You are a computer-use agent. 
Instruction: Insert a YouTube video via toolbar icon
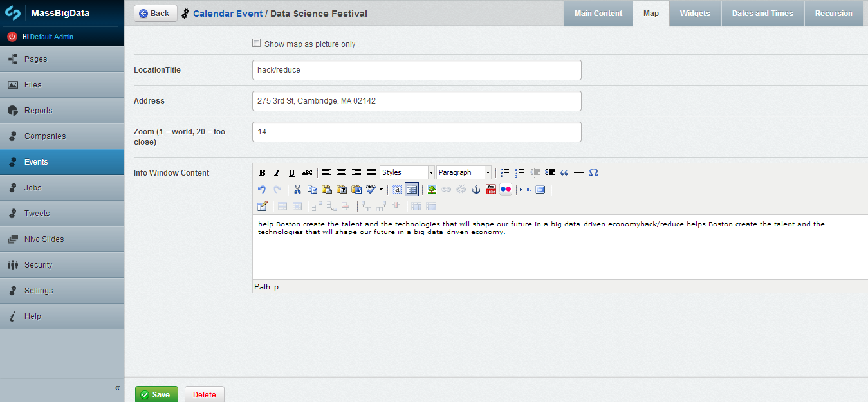pyautogui.click(x=491, y=190)
